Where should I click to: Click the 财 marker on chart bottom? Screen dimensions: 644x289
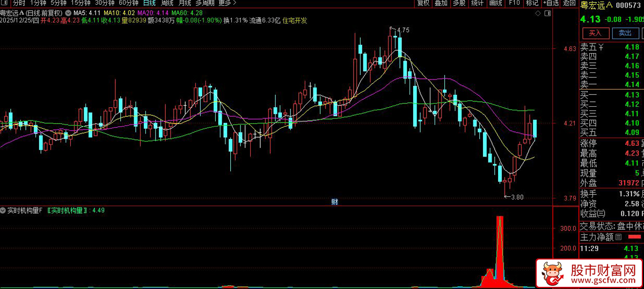[334, 202]
